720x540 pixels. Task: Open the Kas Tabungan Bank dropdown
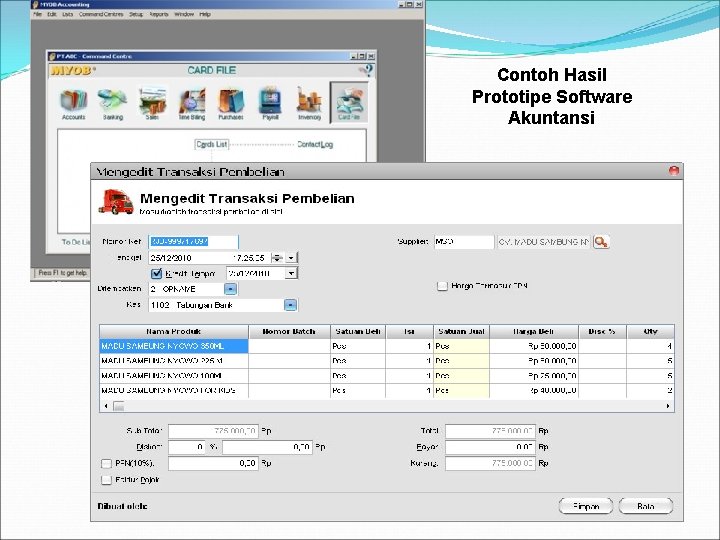tap(290, 305)
